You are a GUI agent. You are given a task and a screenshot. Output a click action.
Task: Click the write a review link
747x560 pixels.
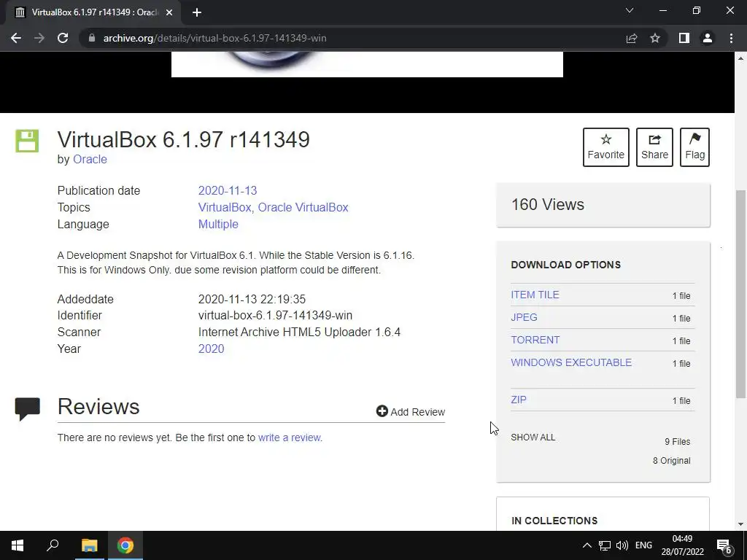[x=289, y=437]
